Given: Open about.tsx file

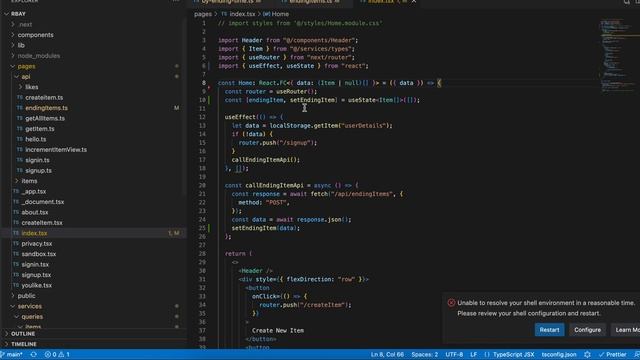Looking at the screenshot, I should [35, 212].
